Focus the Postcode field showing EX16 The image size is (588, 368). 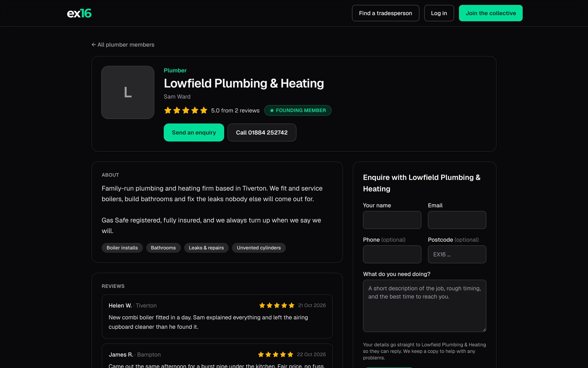tap(457, 254)
